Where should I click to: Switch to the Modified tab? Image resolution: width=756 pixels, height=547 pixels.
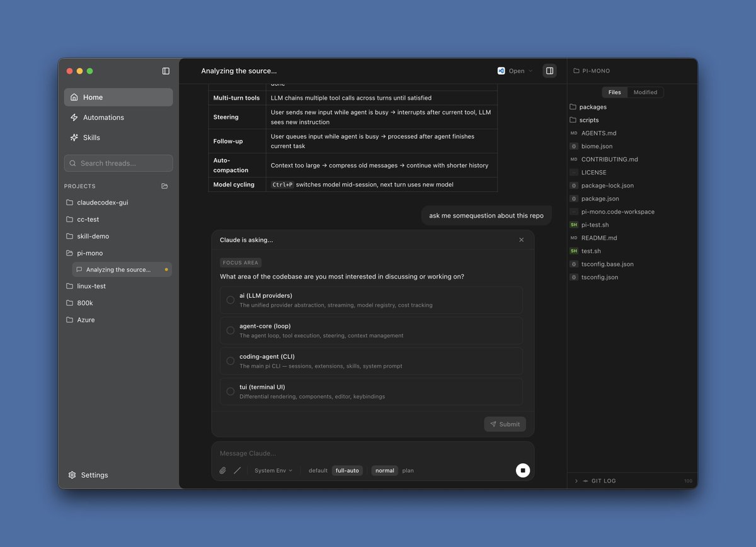(x=645, y=92)
